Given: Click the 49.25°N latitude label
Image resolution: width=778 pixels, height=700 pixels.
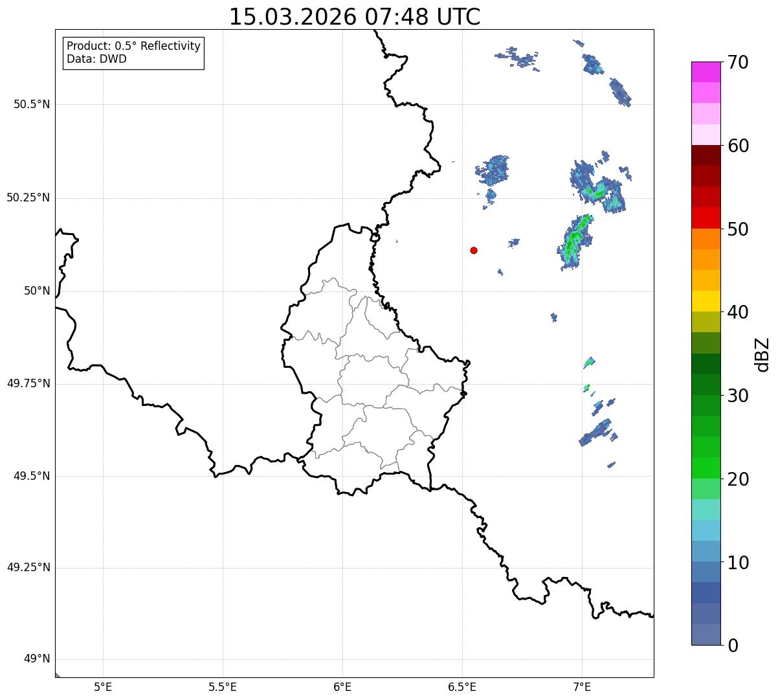Looking at the screenshot, I should (x=28, y=567).
